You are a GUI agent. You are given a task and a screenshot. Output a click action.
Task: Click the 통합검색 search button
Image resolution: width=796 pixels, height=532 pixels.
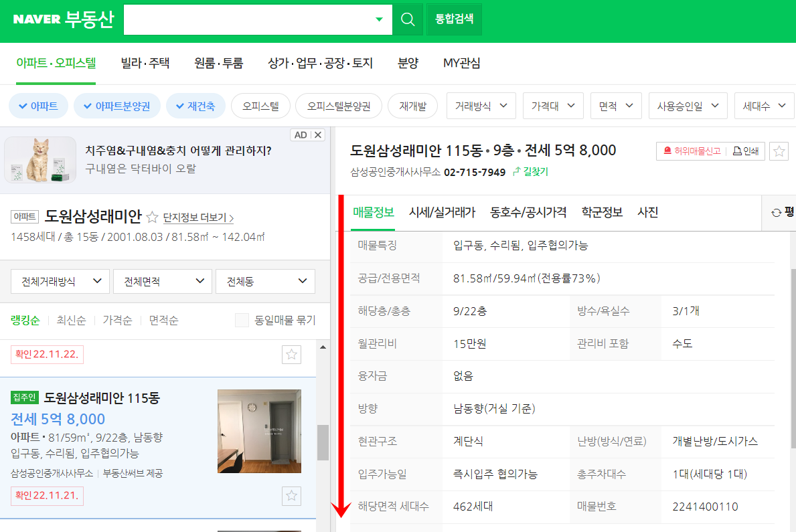454,19
